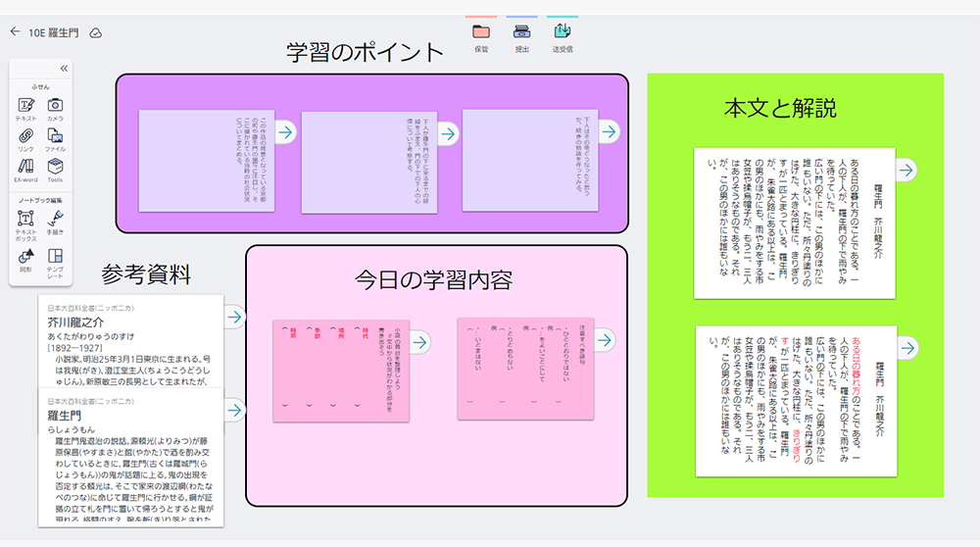Screen dimensions: 980x547
Task: Open arrow on the 注意すべき語句 card
Action: coord(605,340)
